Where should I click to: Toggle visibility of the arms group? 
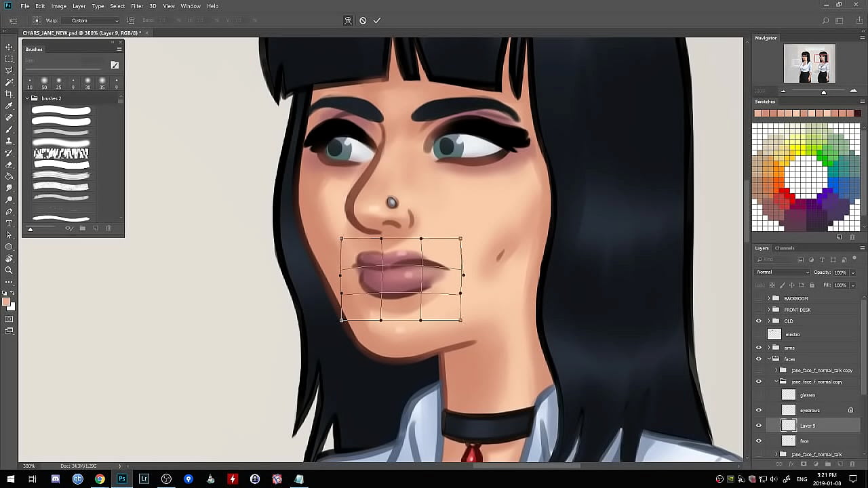[x=759, y=348]
